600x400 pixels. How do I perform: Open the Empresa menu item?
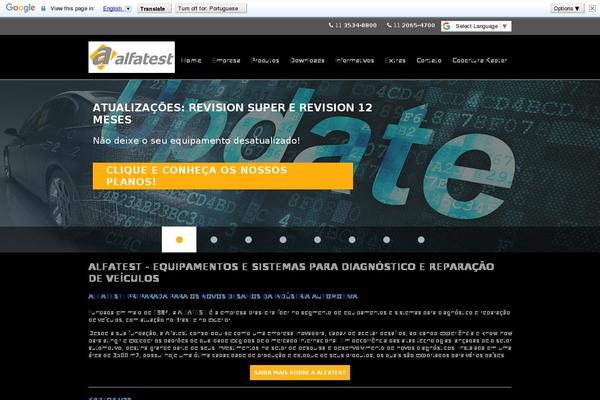pos(226,60)
